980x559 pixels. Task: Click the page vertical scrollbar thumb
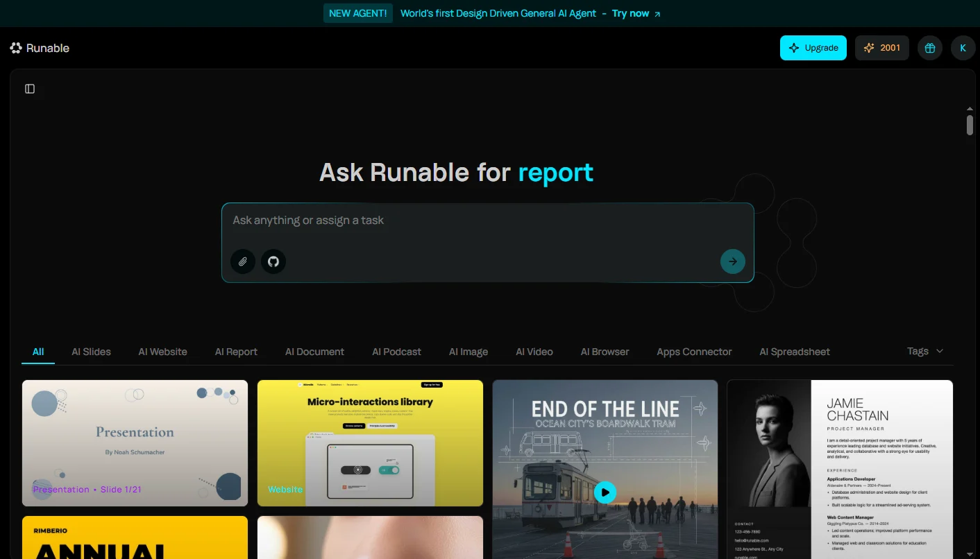[970, 125]
